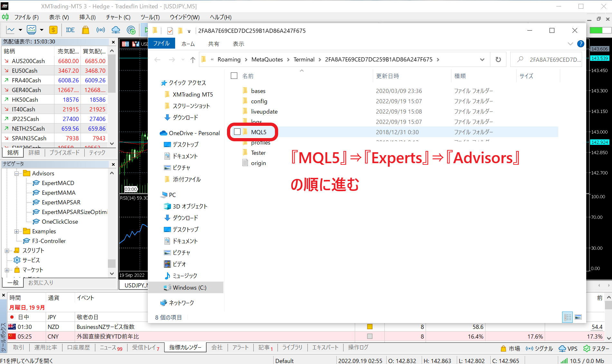Switch to the 詳細 tab in Market Watch
The image size is (612, 364).
34,153
